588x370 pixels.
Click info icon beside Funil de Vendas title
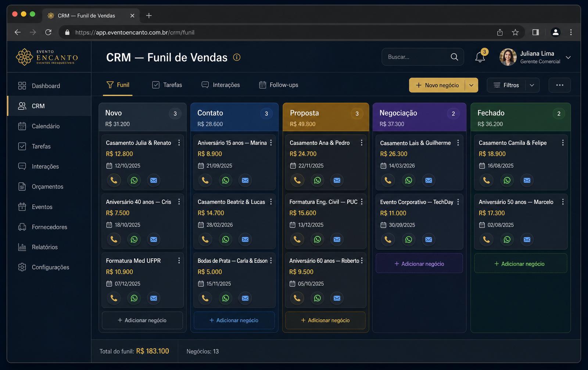[x=237, y=57]
